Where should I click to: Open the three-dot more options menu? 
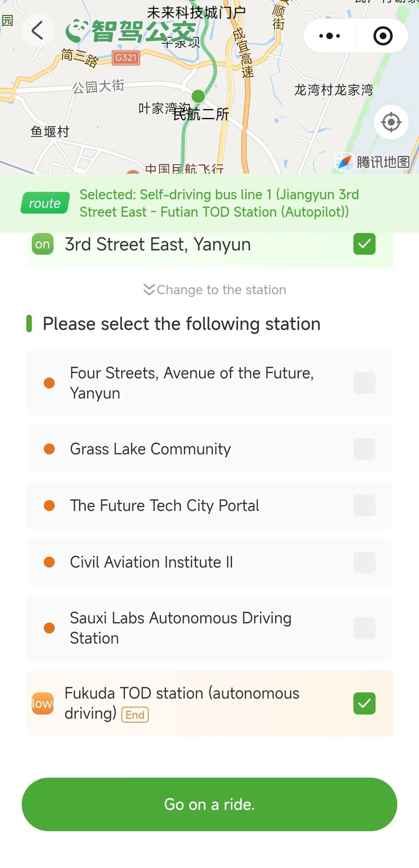[329, 36]
